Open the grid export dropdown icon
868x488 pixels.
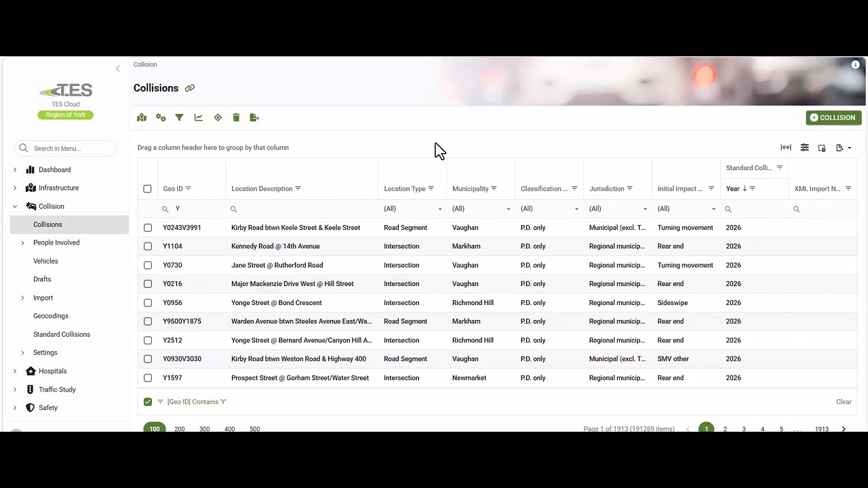point(843,148)
